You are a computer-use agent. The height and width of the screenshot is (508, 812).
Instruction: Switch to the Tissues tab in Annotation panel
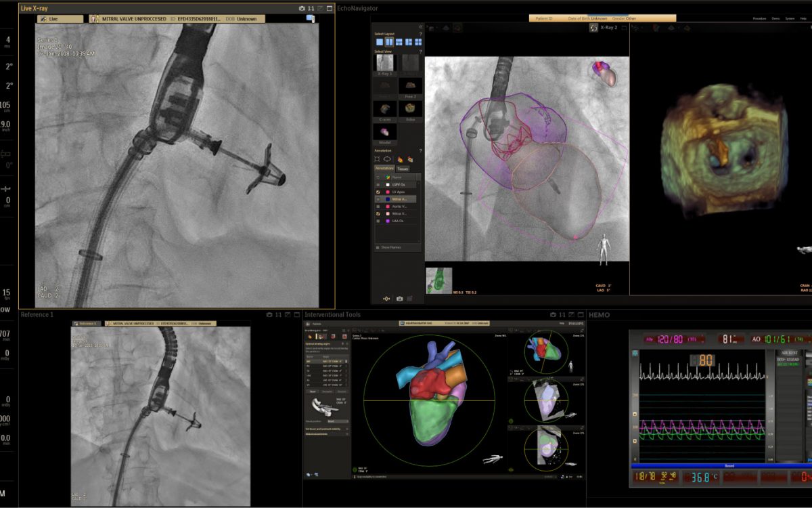coord(404,169)
